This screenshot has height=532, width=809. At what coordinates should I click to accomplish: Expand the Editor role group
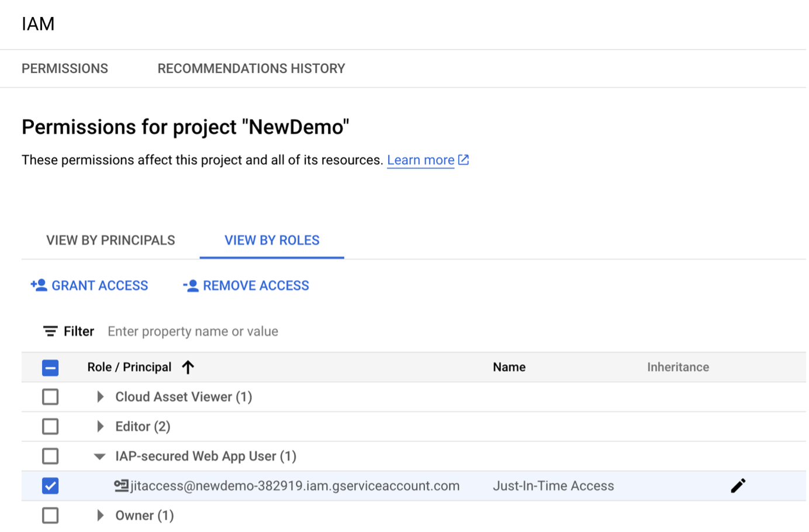(100, 426)
